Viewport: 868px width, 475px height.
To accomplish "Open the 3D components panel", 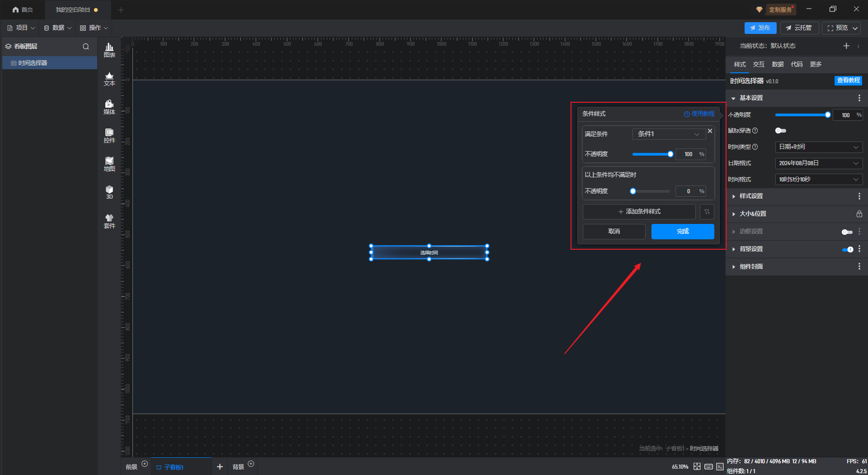I will pos(109,192).
